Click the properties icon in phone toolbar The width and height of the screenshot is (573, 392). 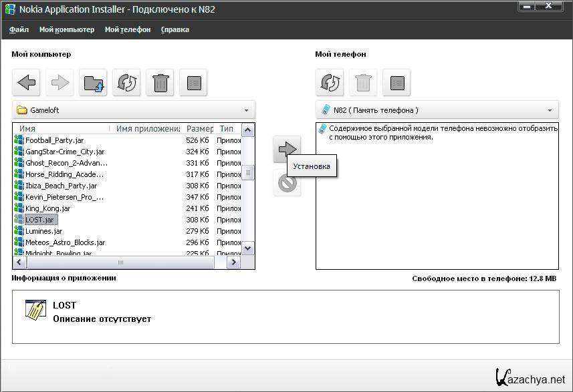coord(396,83)
